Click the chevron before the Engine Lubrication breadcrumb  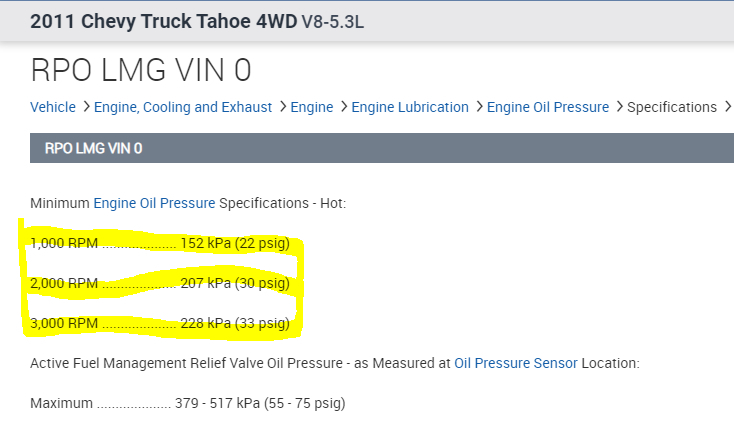coord(343,107)
